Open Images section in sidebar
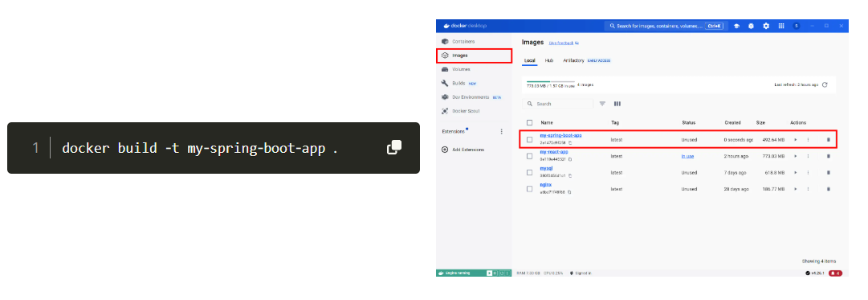Viewport: 868px width, 300px height. click(473, 55)
